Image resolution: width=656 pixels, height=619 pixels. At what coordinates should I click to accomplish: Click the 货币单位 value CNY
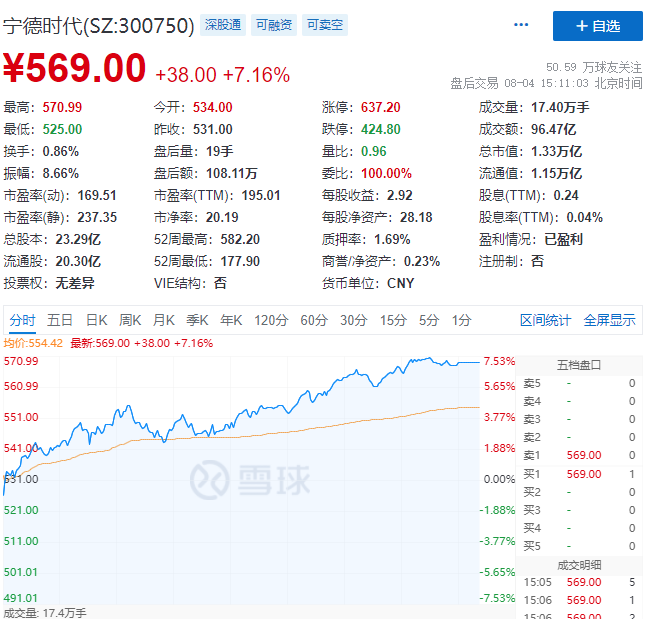click(400, 284)
